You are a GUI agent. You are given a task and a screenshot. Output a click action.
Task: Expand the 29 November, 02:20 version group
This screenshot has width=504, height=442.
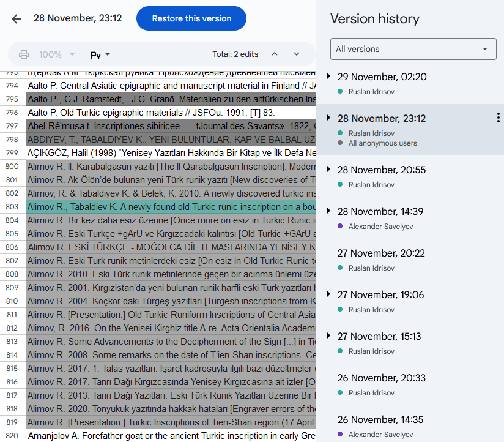coord(328,77)
